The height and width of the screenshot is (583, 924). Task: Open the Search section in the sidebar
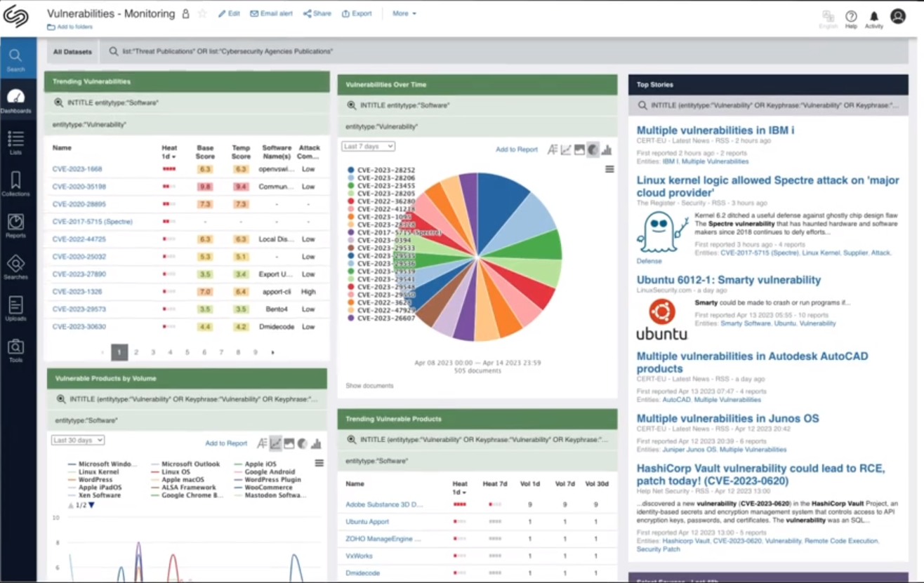point(15,60)
